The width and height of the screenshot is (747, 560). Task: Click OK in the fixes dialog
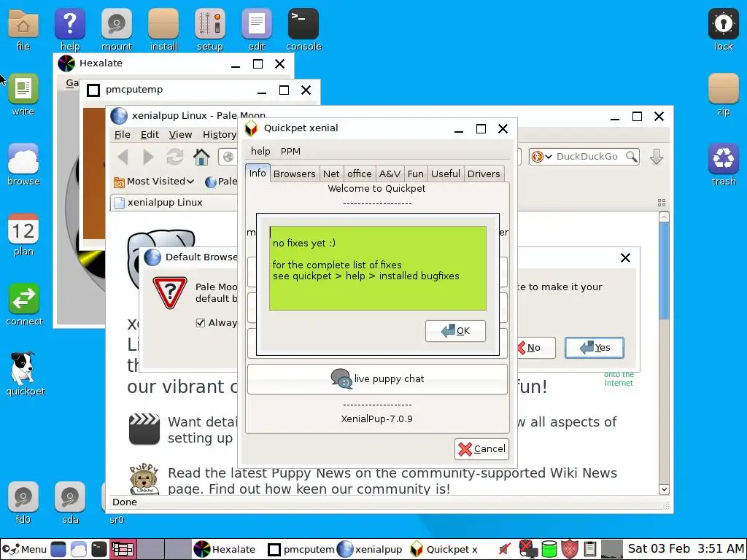coord(455,330)
